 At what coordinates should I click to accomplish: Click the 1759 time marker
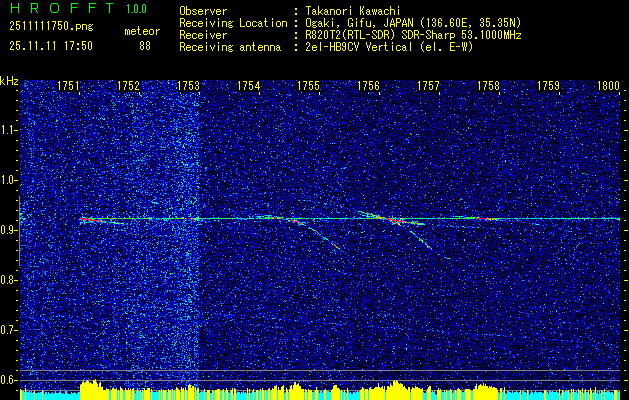click(x=548, y=86)
